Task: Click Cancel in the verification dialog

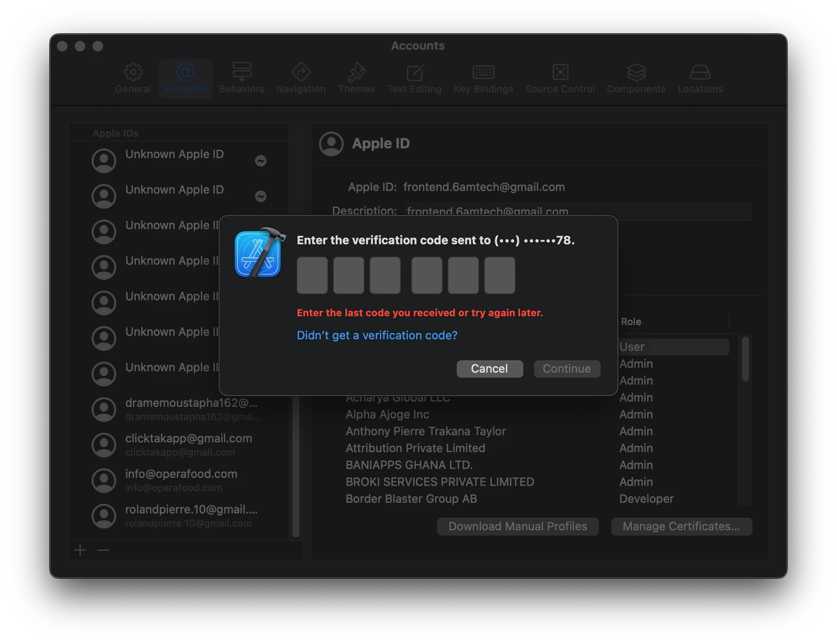Action: (490, 369)
